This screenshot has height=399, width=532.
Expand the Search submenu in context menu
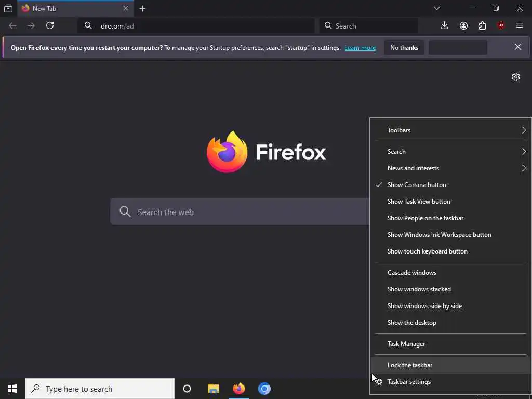point(450,152)
